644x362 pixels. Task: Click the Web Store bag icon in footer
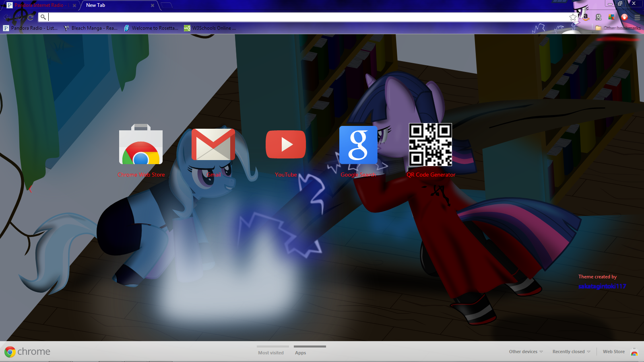pos(634,352)
